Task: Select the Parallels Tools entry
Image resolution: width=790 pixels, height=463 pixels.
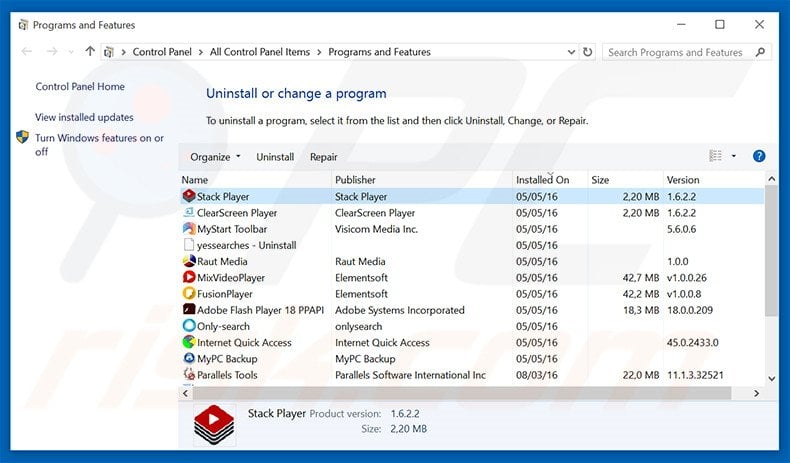Action: (227, 375)
